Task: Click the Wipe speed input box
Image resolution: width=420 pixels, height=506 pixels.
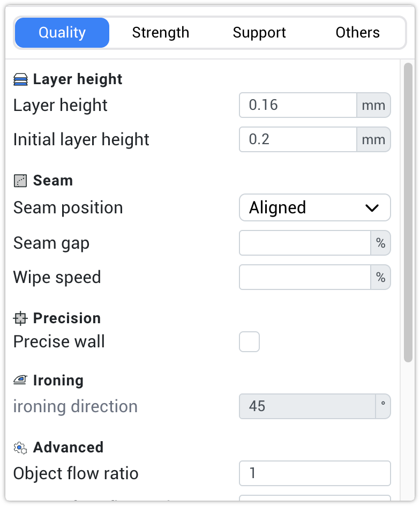Action: [x=304, y=277]
